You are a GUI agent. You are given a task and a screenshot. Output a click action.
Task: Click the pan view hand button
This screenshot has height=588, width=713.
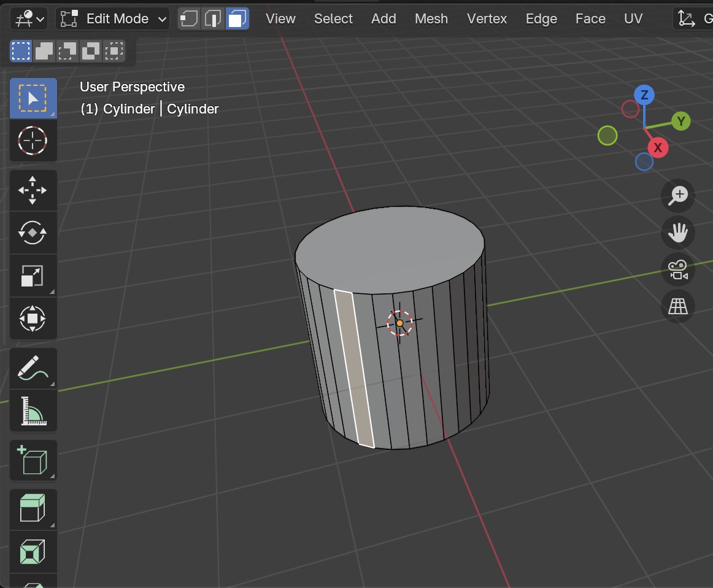[678, 233]
